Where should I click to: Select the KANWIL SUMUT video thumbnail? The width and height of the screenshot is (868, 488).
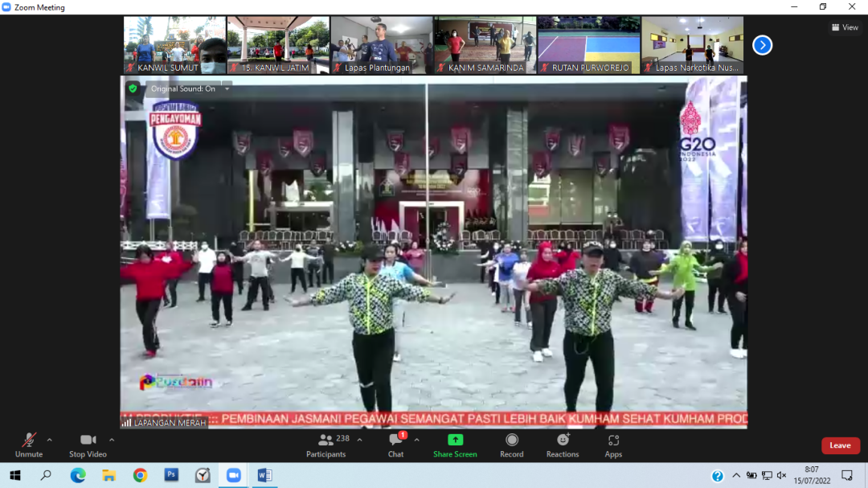(174, 45)
